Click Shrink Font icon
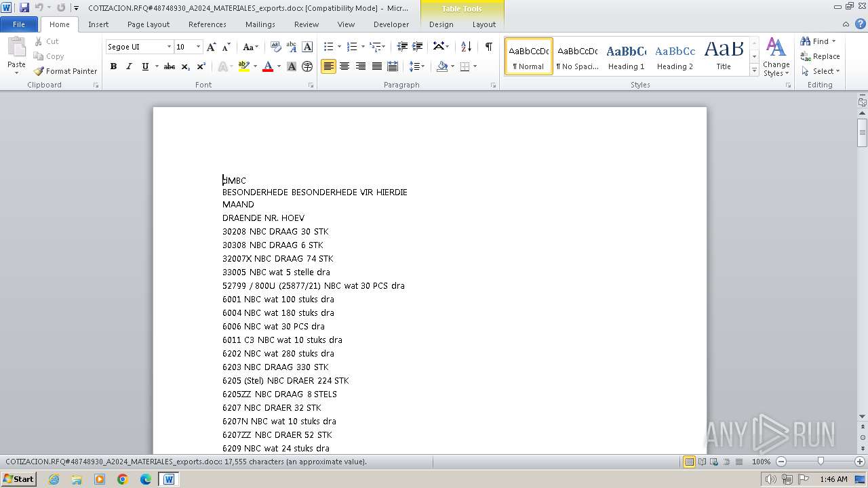Screen dimensions: 868x488 [x=226, y=47]
